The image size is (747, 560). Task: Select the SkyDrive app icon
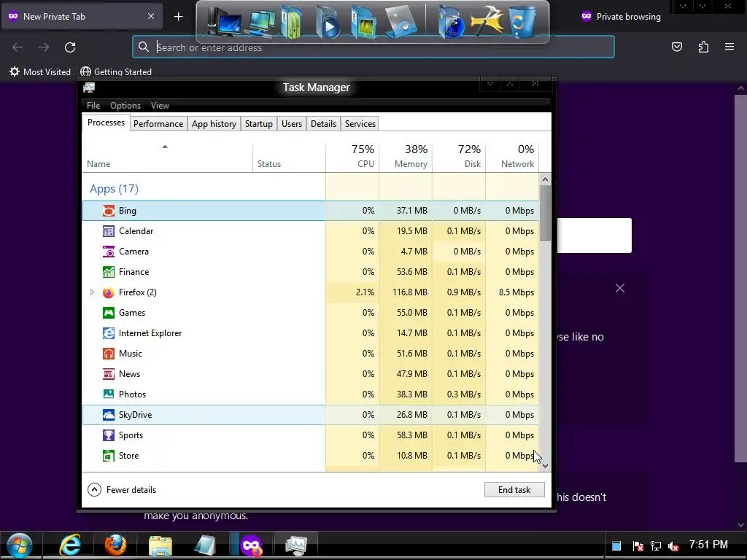coord(109,415)
